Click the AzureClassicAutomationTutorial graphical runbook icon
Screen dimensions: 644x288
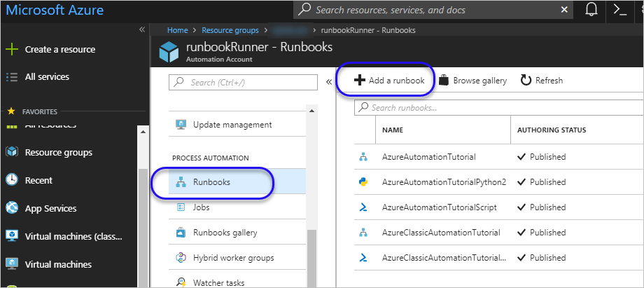[363, 233]
